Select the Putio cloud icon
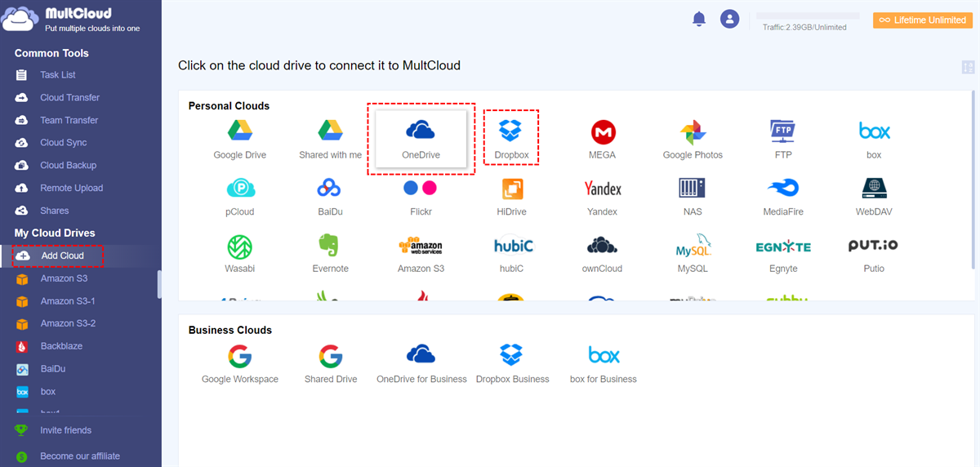 coord(874,245)
